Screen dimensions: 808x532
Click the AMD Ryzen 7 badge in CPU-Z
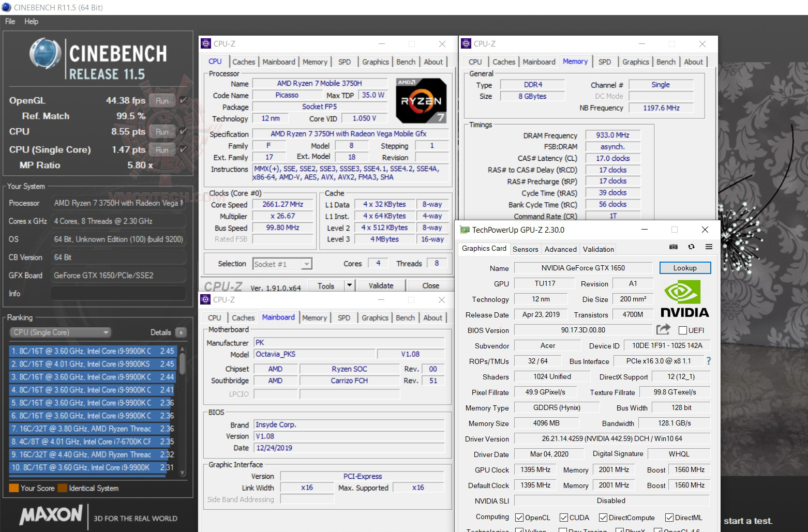pos(421,100)
